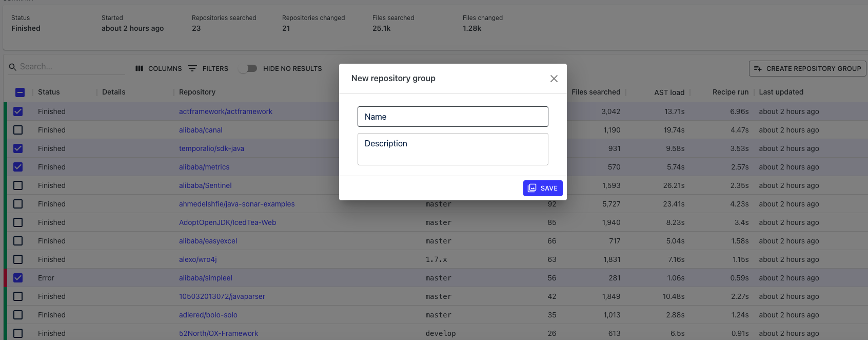Open the actframework/actframework repository link
Image resolution: width=868 pixels, height=340 pixels.
tap(226, 111)
